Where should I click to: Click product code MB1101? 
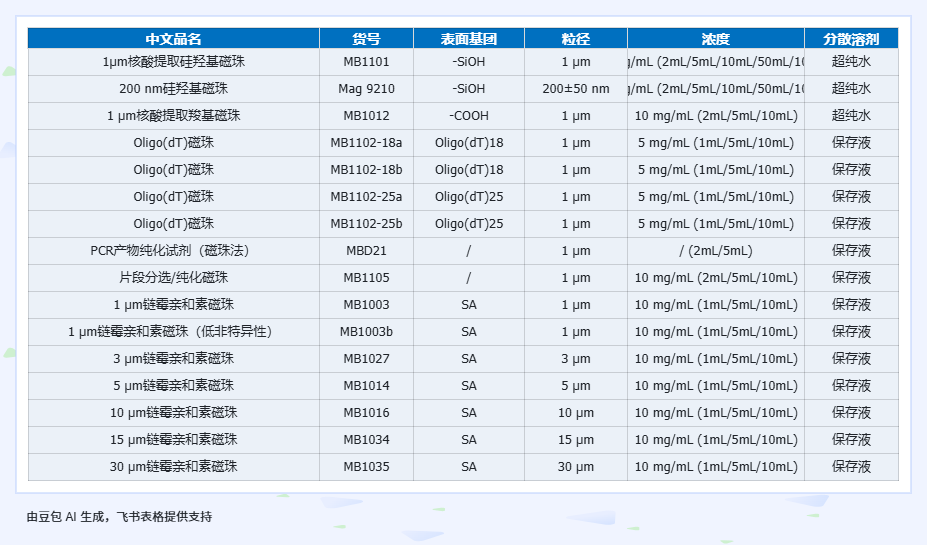(366, 61)
